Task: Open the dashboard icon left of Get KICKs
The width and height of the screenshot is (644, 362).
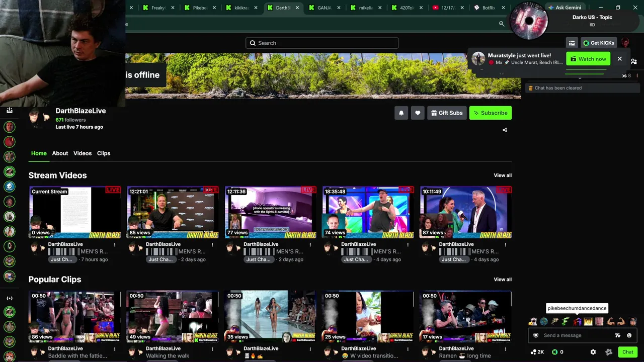Action: coord(572,43)
